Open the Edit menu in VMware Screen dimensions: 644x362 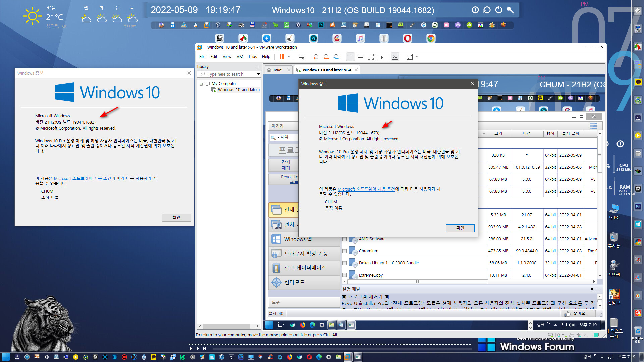coord(214,57)
